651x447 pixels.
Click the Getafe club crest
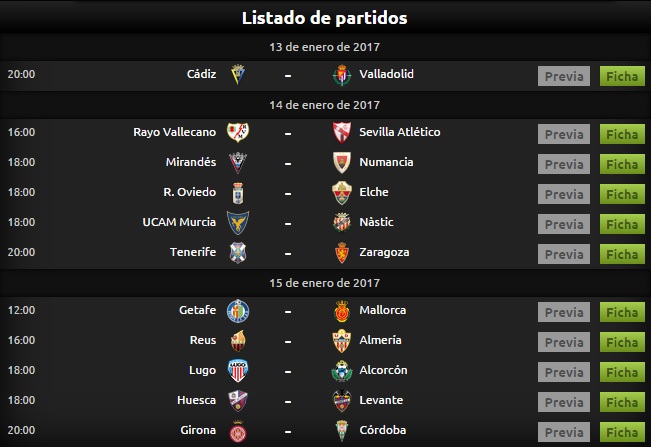(x=238, y=311)
